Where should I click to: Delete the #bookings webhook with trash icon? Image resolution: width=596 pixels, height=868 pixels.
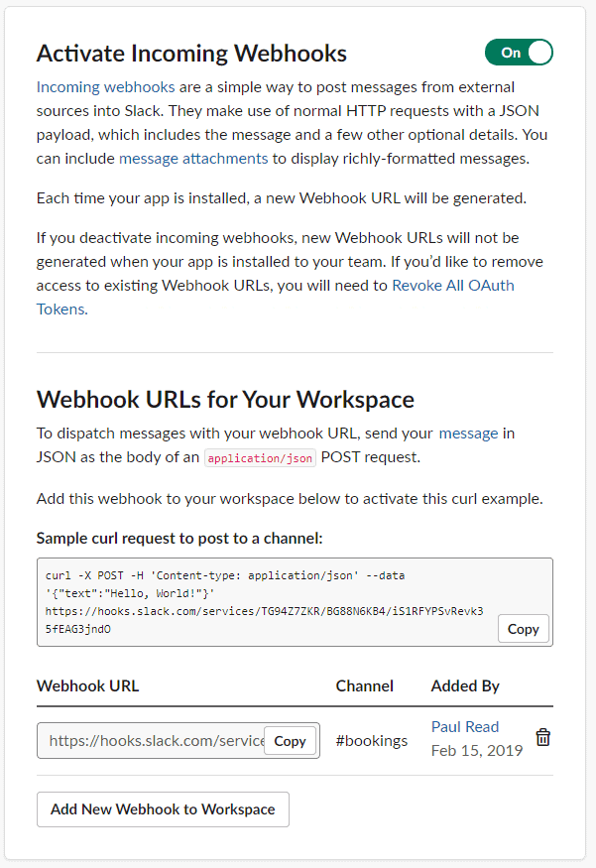pos(542,737)
